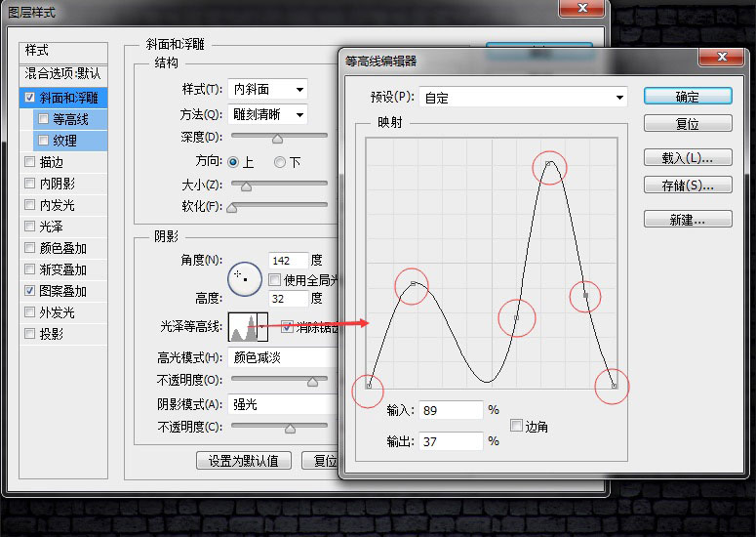Screen dimensions: 756x537
Task: Click 输入 field showing 89
Action: click(x=451, y=410)
